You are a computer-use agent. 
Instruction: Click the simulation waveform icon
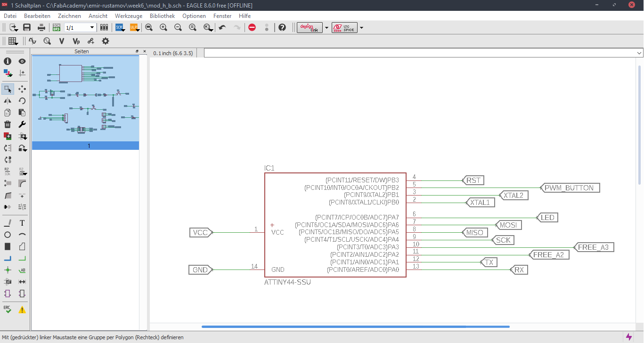pyautogui.click(x=32, y=41)
